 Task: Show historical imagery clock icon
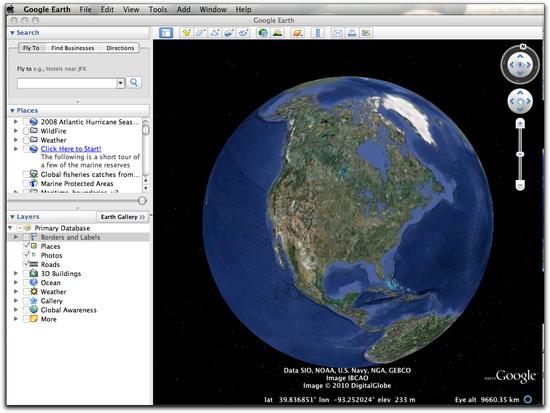coord(263,33)
